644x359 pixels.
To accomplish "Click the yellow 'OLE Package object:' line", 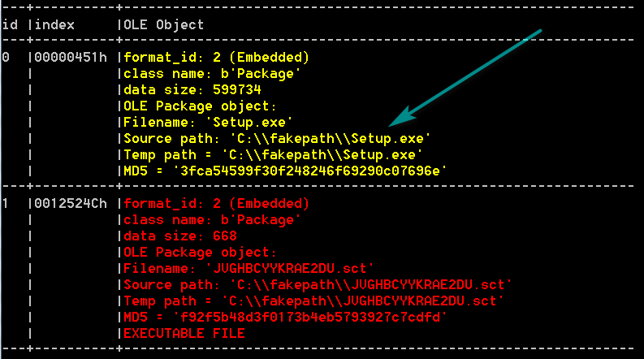I will pyautogui.click(x=200, y=106).
